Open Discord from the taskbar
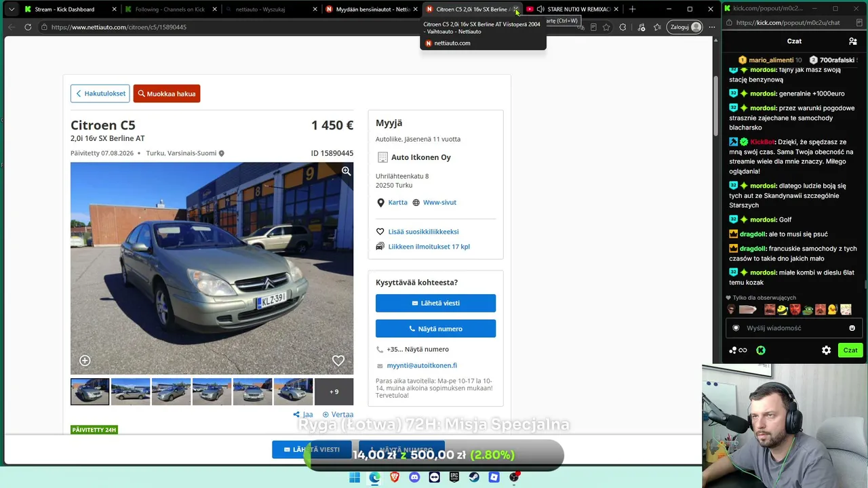The height and width of the screenshot is (488, 868). (x=414, y=477)
